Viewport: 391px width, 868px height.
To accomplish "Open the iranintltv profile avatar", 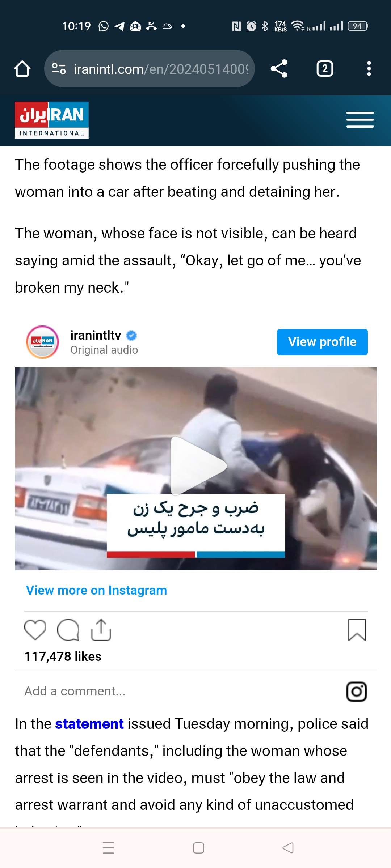I will [x=42, y=342].
